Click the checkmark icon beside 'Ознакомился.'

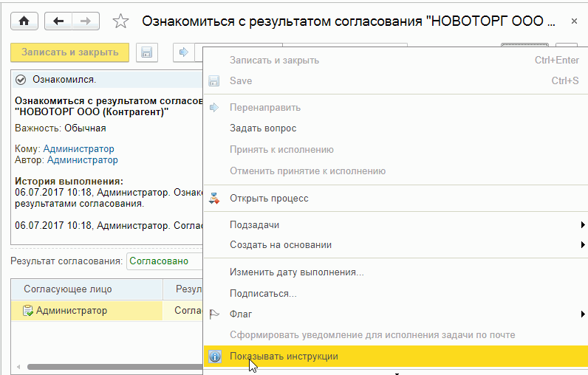21,80
